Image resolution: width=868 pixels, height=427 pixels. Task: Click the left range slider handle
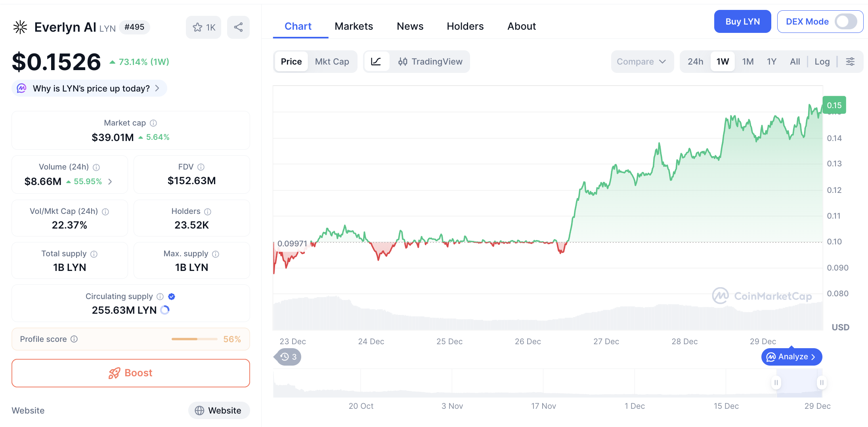[x=776, y=383]
